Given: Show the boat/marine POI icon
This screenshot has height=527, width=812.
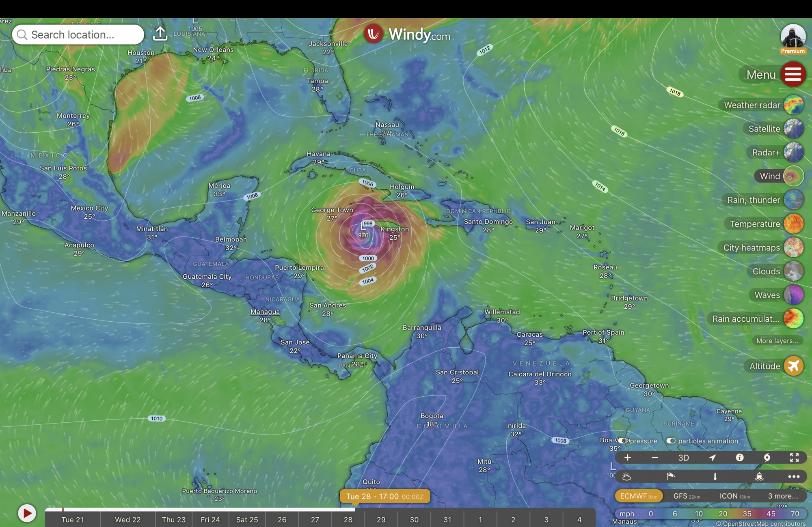Looking at the screenshot, I should [759, 476].
